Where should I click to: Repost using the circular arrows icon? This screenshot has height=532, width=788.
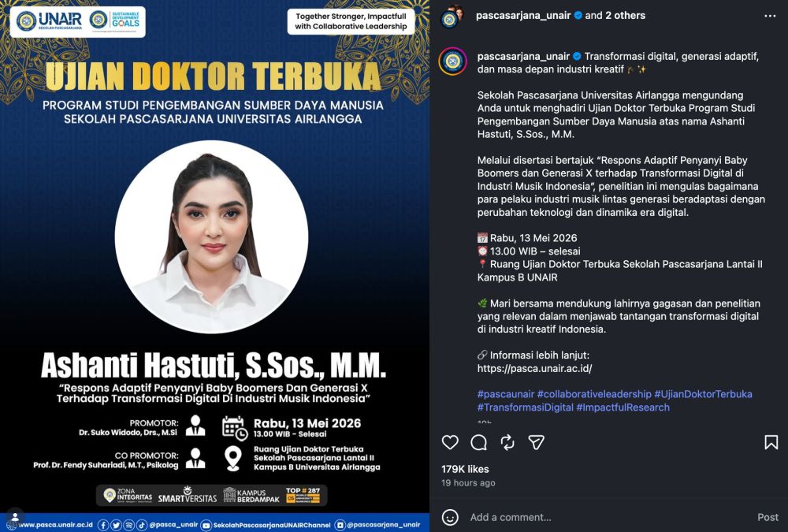pos(507,442)
